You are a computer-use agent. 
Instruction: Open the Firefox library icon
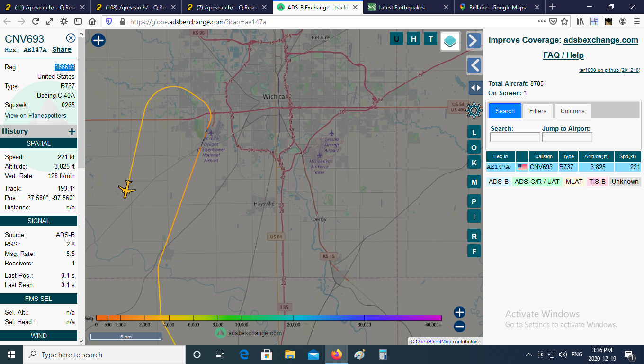[581, 21]
